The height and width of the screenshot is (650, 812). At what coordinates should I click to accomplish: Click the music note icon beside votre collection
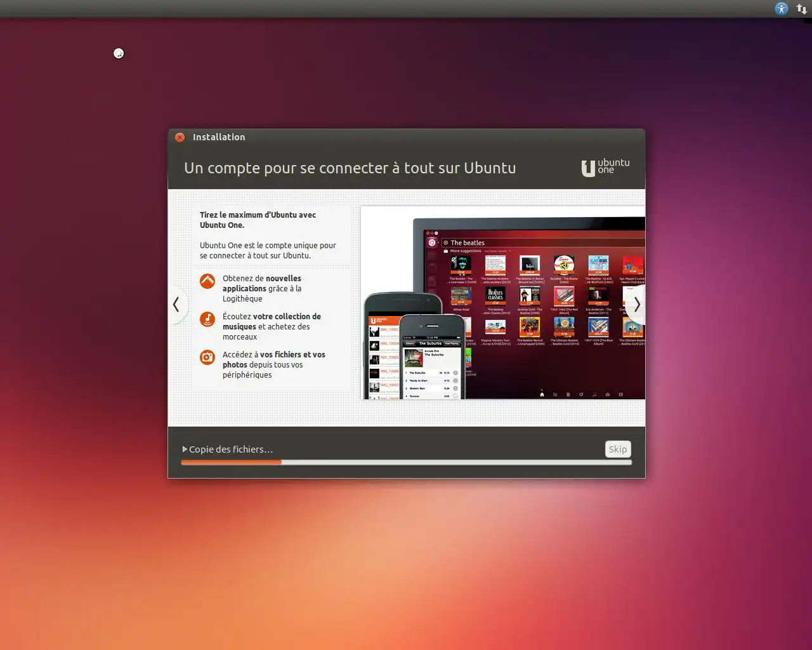coord(207,319)
